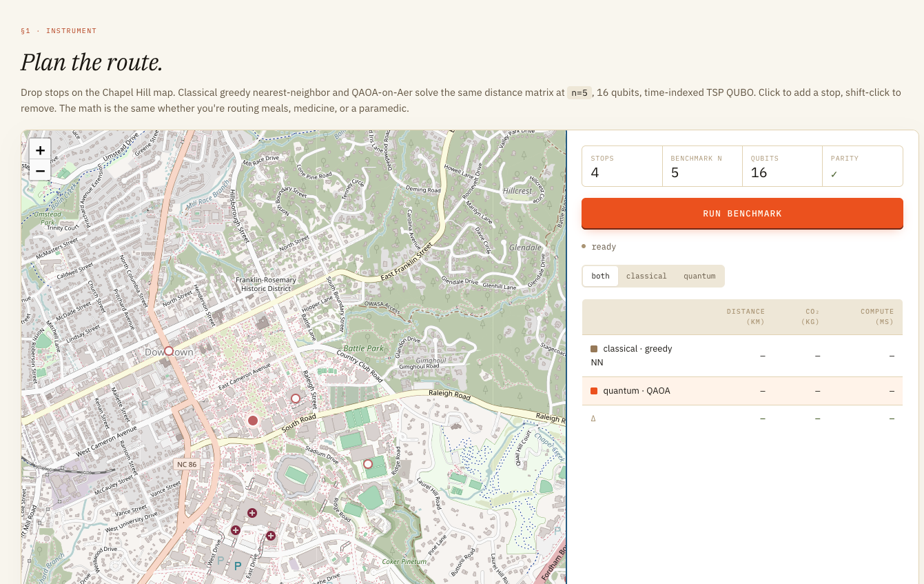Click the Gimghoul neighborhood label
Image resolution: width=924 pixels, height=584 pixels.
pos(431,361)
